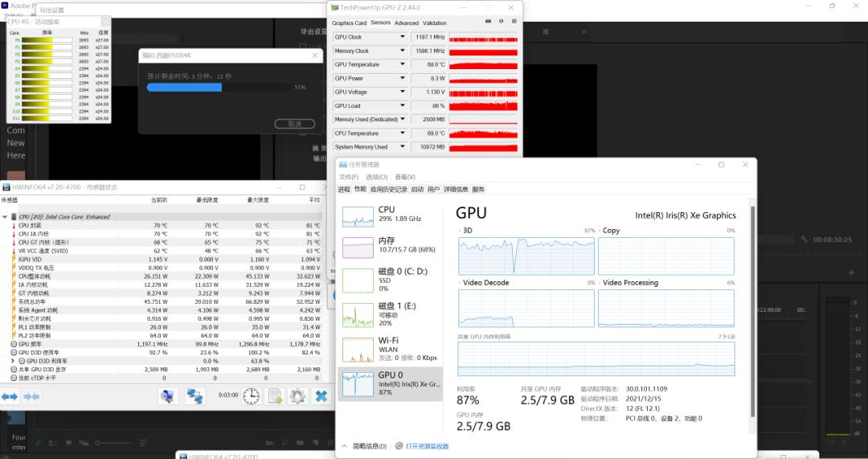
Task: Cancel the encoding with 取消 button
Action: point(294,124)
